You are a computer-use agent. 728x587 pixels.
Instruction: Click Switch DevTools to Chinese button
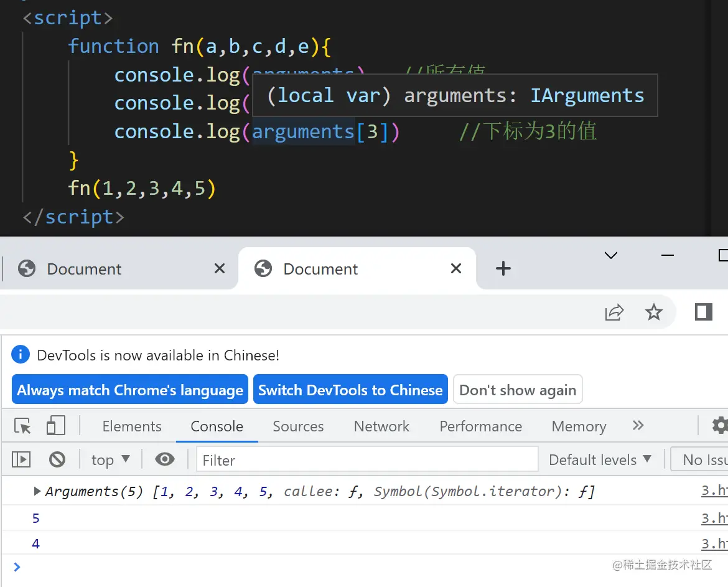pyautogui.click(x=350, y=390)
